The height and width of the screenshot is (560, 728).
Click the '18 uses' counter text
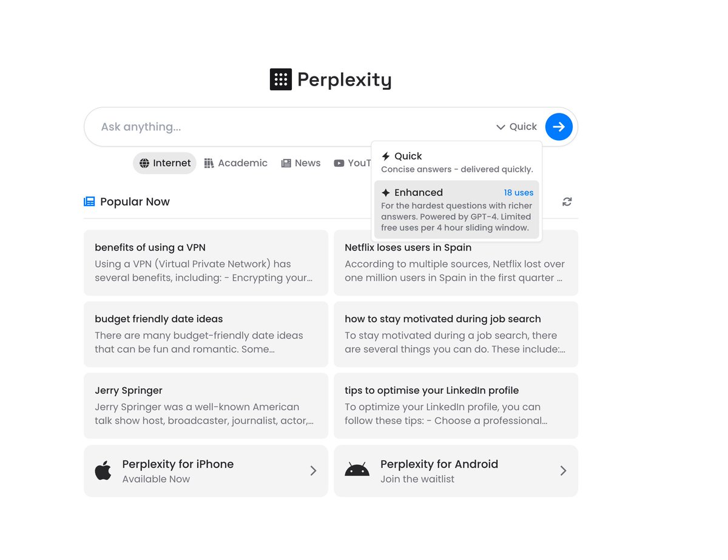(x=519, y=193)
